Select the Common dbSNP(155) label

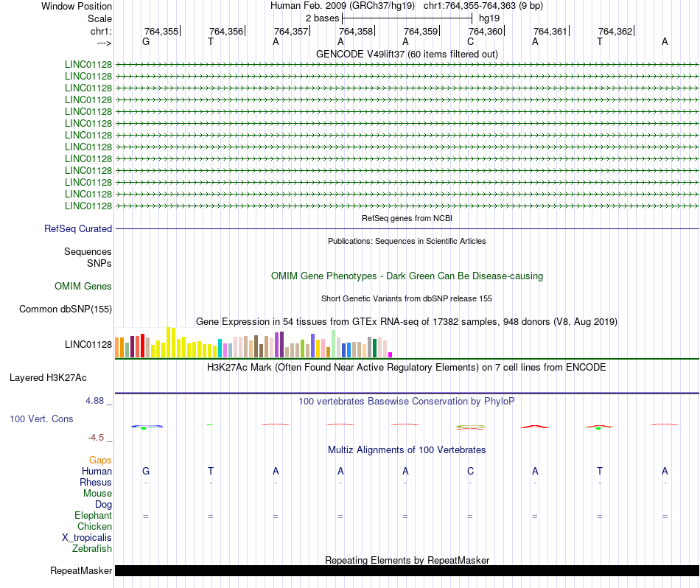point(65,309)
